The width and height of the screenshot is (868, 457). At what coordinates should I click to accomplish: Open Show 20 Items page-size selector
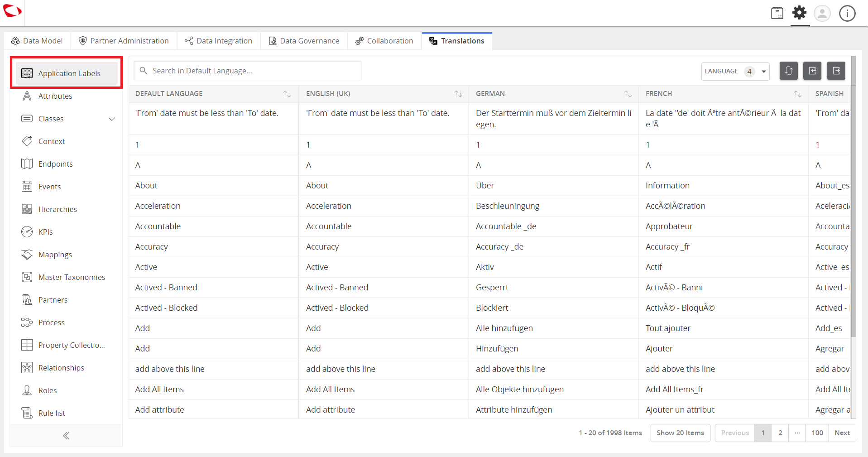680,433
